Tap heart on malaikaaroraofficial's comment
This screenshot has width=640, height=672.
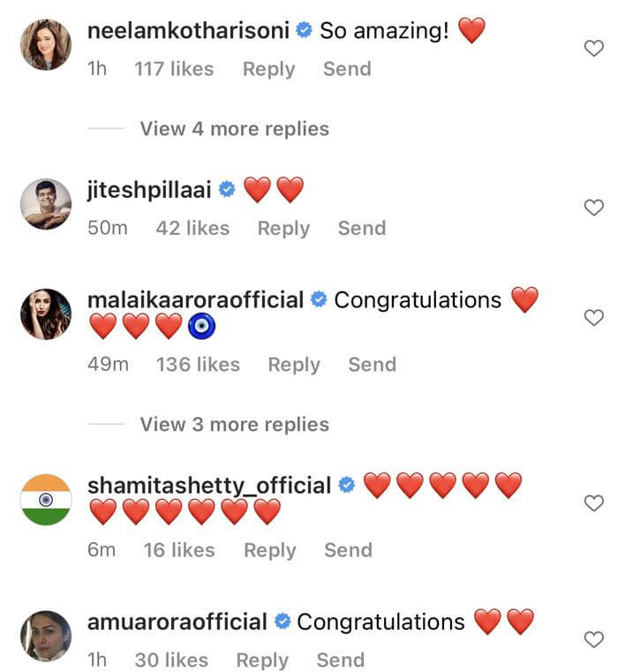(594, 317)
